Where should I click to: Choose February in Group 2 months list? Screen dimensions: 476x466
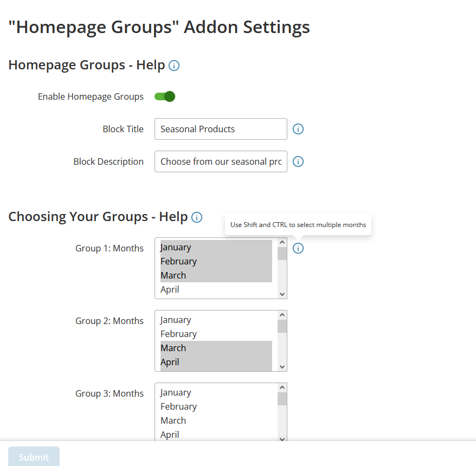tap(216, 334)
